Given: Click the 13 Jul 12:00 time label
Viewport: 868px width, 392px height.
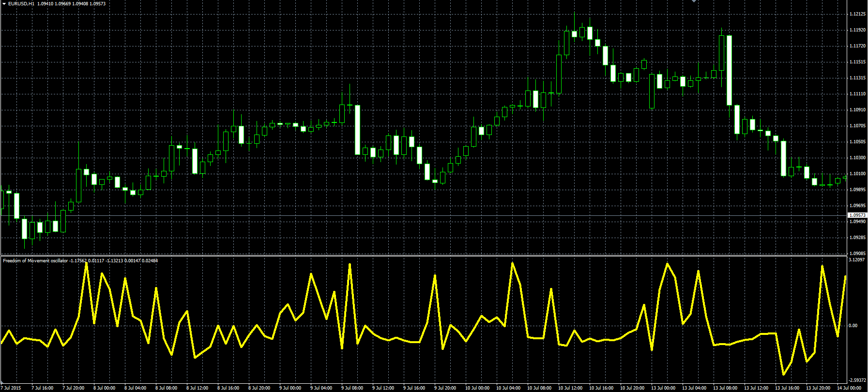Looking at the screenshot, I should click(757, 388).
